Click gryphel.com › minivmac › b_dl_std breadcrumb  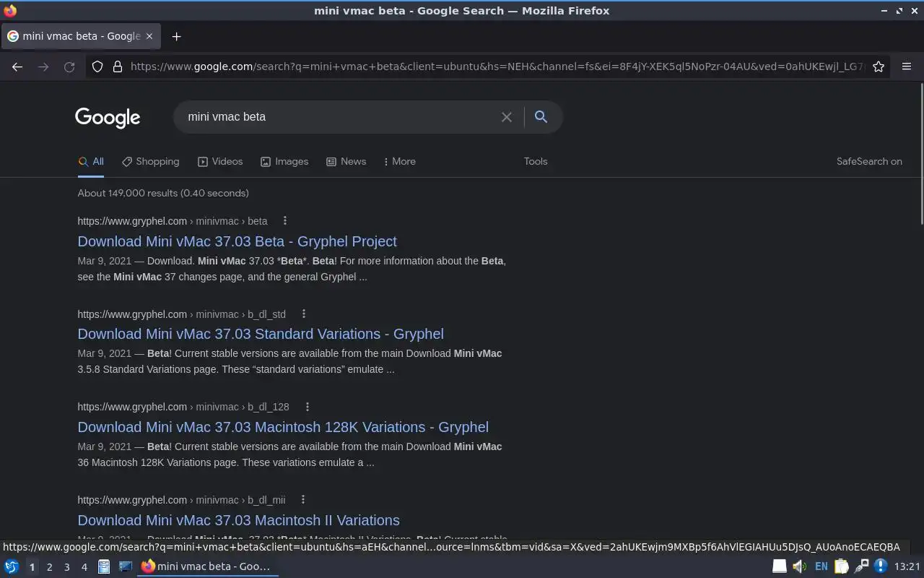pyautogui.click(x=182, y=314)
